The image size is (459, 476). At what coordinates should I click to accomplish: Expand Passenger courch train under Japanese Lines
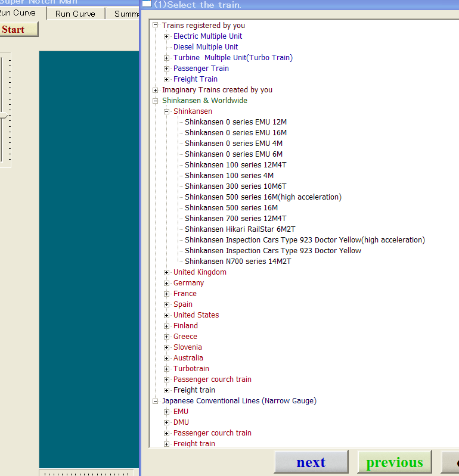tap(166, 433)
